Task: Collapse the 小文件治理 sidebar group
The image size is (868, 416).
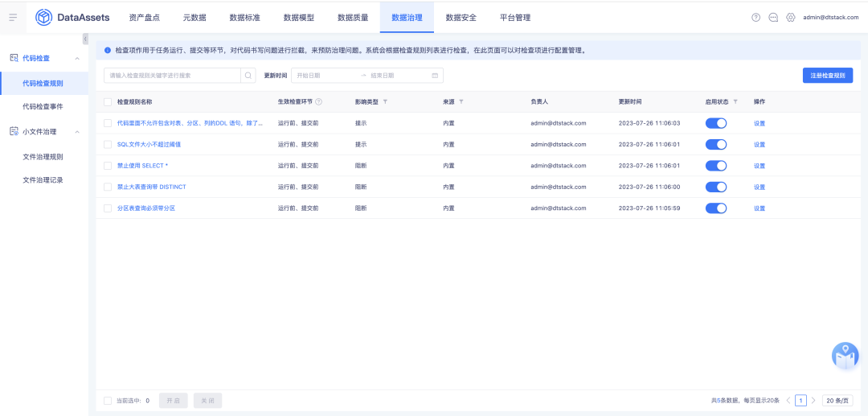Action: click(76, 132)
